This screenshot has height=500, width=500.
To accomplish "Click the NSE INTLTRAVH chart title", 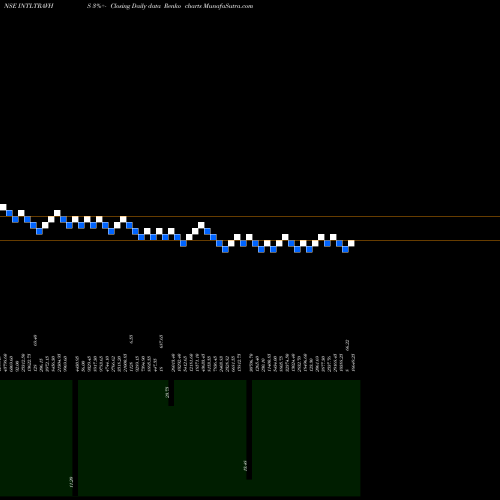I will (28, 6).
